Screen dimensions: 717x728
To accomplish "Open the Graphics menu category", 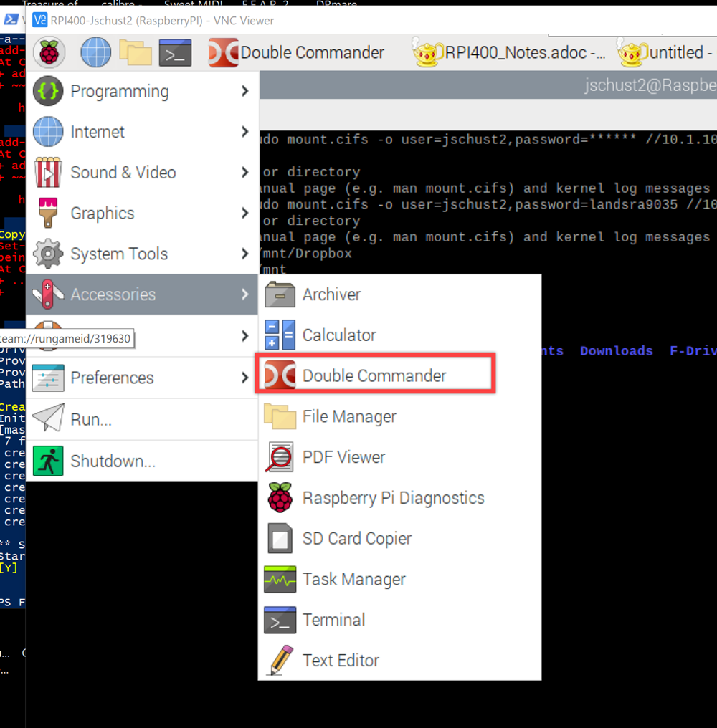I will tap(142, 213).
